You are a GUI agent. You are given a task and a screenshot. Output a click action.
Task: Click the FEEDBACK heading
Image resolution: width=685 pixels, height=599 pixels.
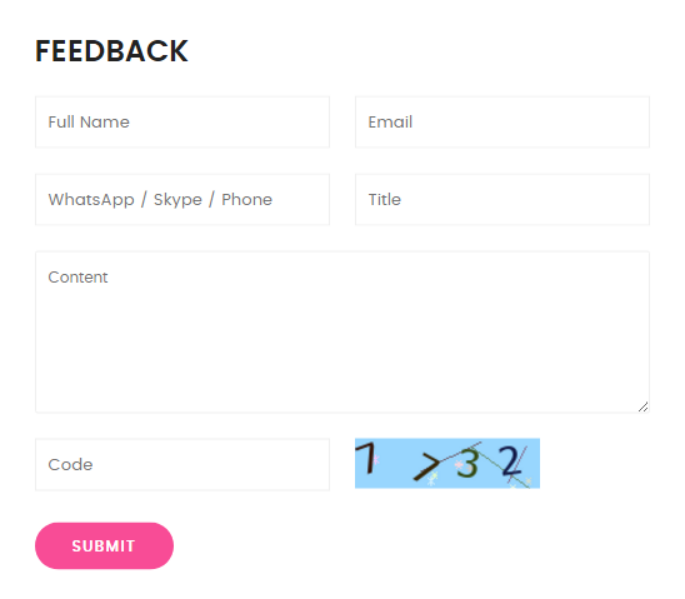click(111, 51)
